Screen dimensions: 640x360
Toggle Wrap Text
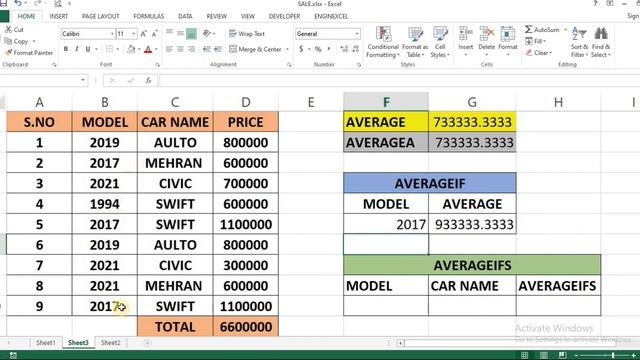click(247, 34)
